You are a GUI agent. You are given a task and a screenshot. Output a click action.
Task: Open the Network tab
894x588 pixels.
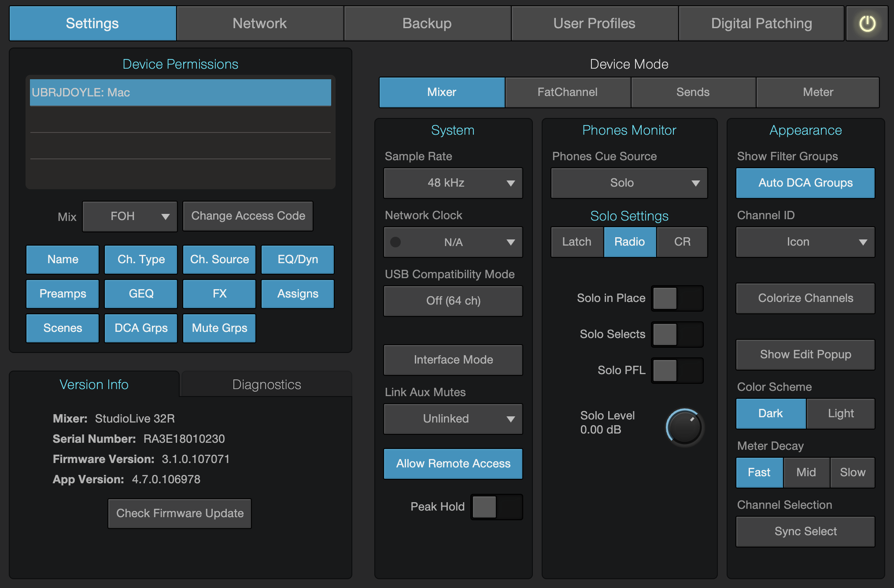point(260,23)
